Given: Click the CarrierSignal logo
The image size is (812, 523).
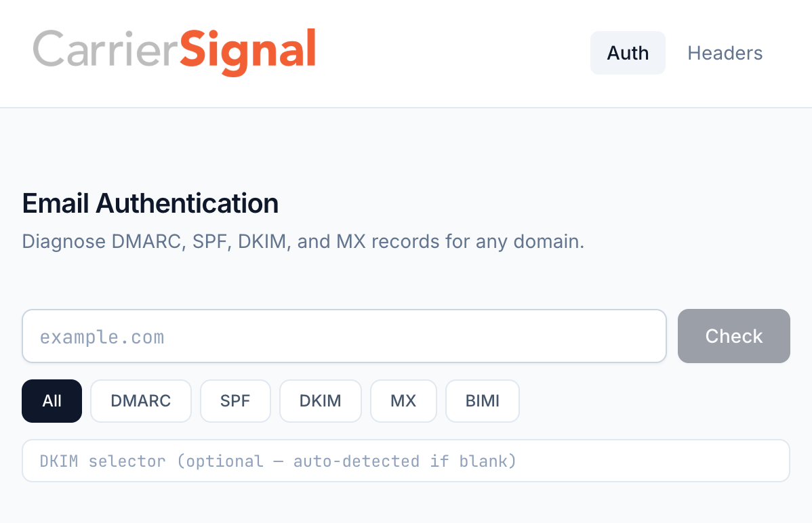Looking at the screenshot, I should click(175, 51).
